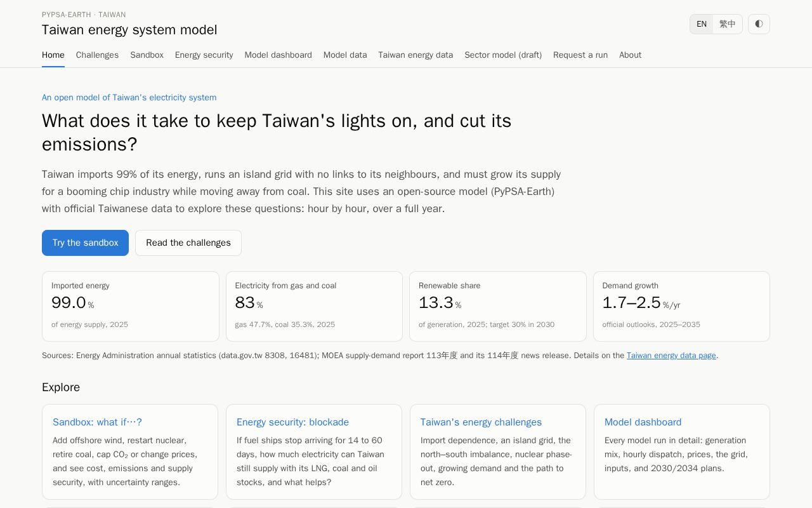Viewport: 812px width, 508px height.
Task: Open the Model dashboard card link
Action: 643,422
